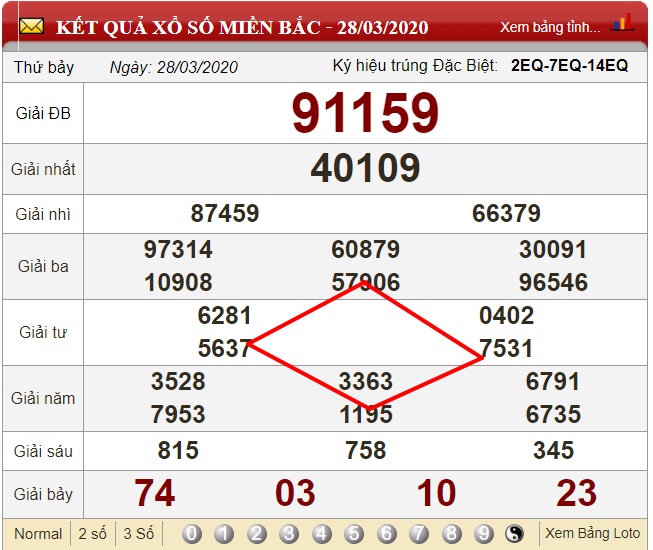
Task: Select digit 2 filter ball
Action: (257, 534)
